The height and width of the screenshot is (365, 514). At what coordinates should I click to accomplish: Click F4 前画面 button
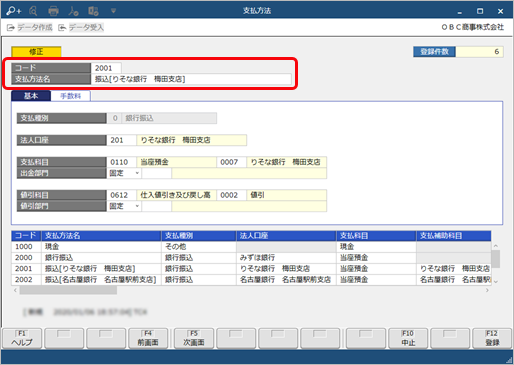[148, 338]
